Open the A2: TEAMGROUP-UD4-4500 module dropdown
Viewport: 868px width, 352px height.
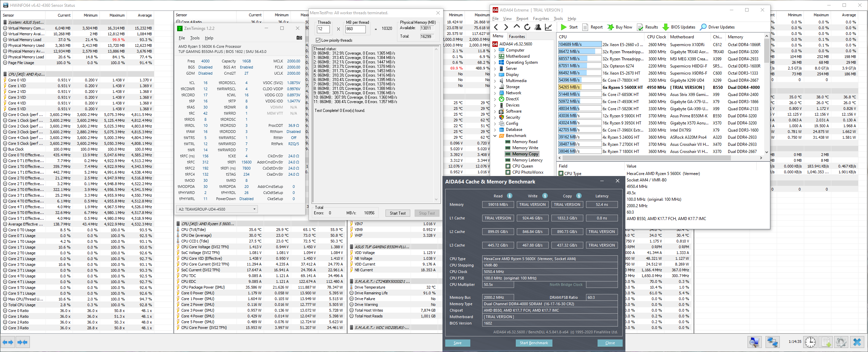click(217, 209)
